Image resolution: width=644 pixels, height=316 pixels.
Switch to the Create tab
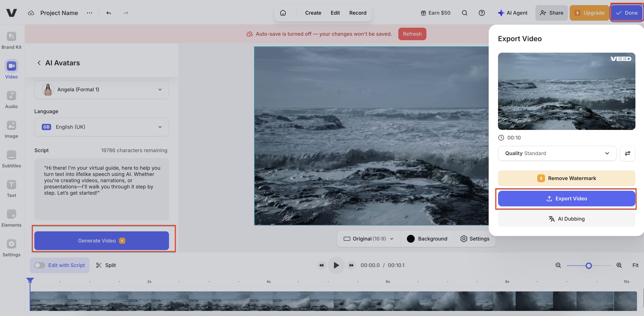point(313,13)
